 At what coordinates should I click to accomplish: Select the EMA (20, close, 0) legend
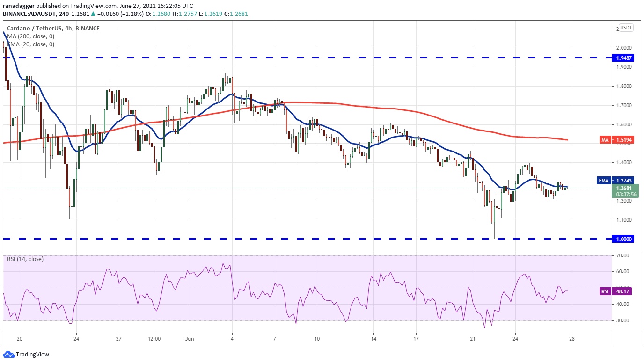pyautogui.click(x=31, y=44)
